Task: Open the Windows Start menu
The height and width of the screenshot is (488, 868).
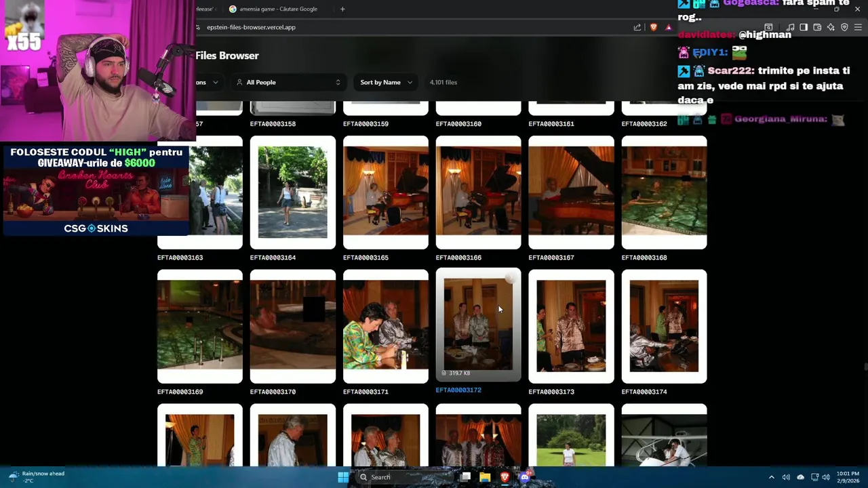Action: click(343, 477)
